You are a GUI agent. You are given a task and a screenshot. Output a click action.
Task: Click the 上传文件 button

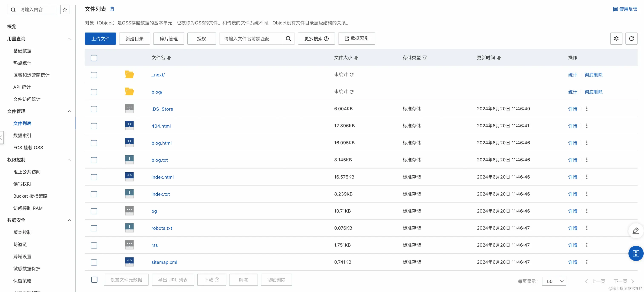click(100, 38)
